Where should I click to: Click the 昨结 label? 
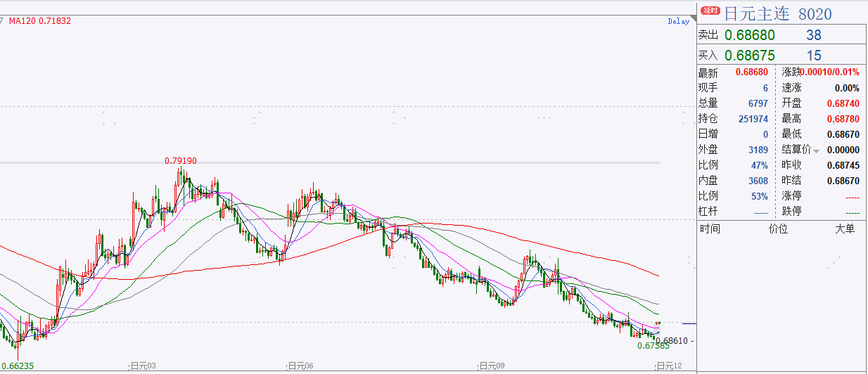791,181
